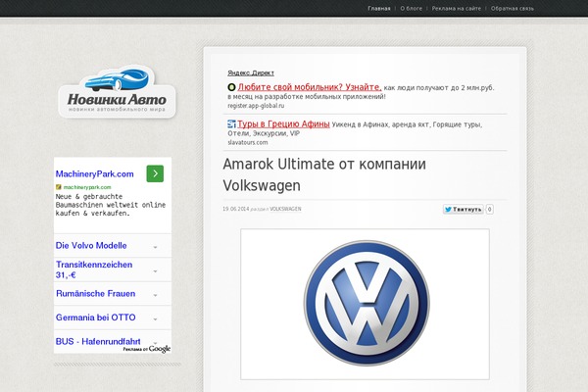Open the Яндекс.Директ link
Image resolution: width=588 pixels, height=392 pixels.
click(x=251, y=73)
